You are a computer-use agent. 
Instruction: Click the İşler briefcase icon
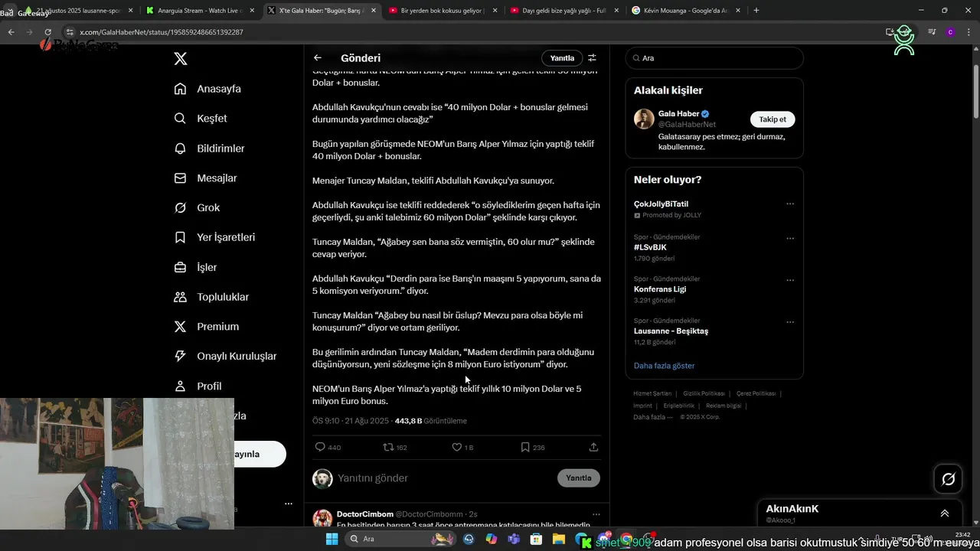(x=180, y=267)
